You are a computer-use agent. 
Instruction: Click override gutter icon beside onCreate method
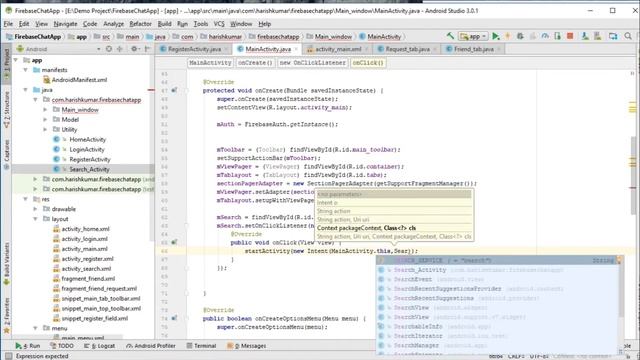[x=174, y=90]
